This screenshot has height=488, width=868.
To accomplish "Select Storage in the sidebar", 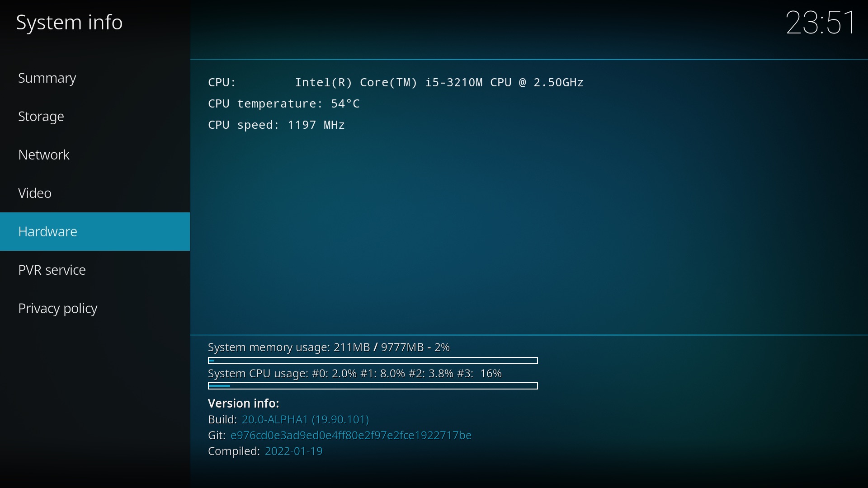I will pyautogui.click(x=41, y=117).
